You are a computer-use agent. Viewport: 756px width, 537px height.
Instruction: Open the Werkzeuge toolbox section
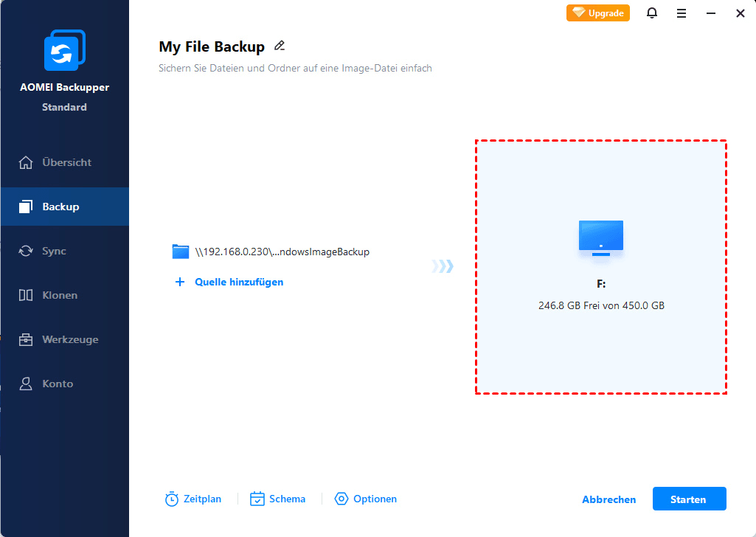pyautogui.click(x=65, y=339)
